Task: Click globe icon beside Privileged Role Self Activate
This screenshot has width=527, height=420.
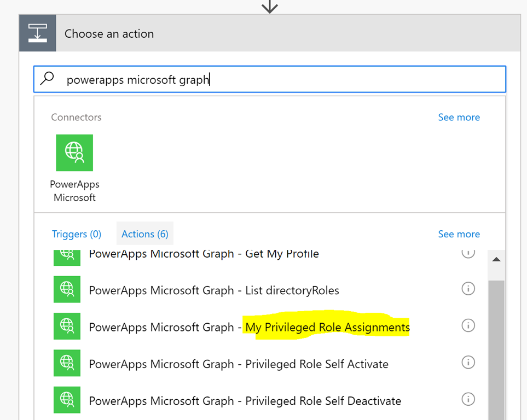Action: pos(67,363)
